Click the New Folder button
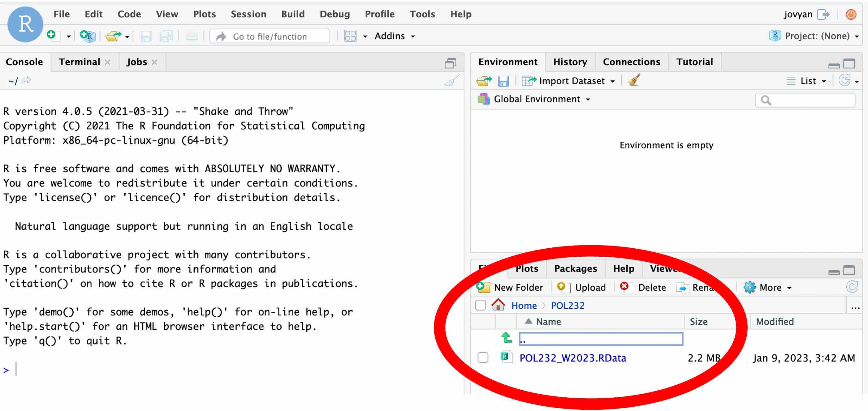868x411 pixels. point(510,287)
